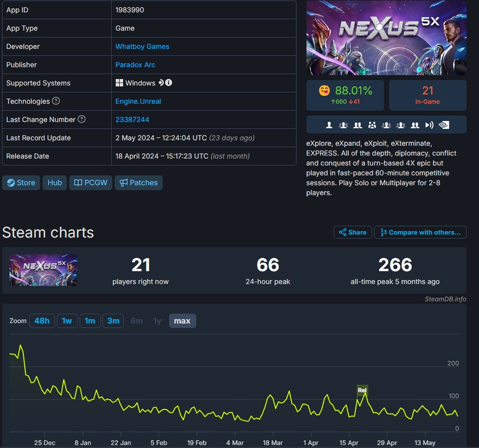Follow the Engine.Unreal technology link

click(138, 101)
